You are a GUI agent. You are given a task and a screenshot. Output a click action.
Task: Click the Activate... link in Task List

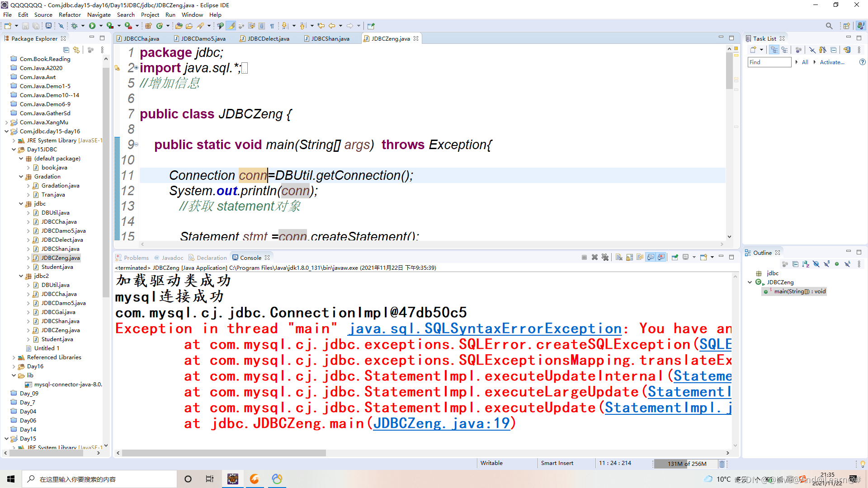click(832, 62)
